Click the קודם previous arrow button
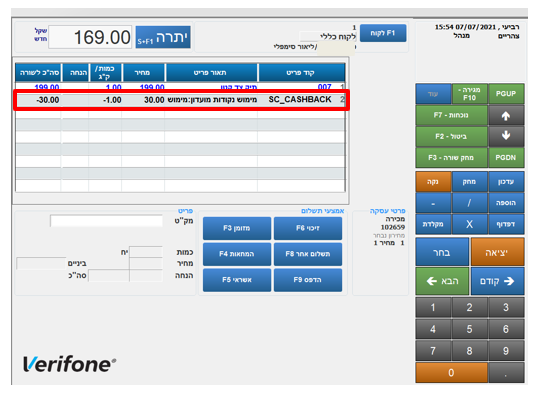Viewport: 540px width, 393px height. (x=497, y=281)
